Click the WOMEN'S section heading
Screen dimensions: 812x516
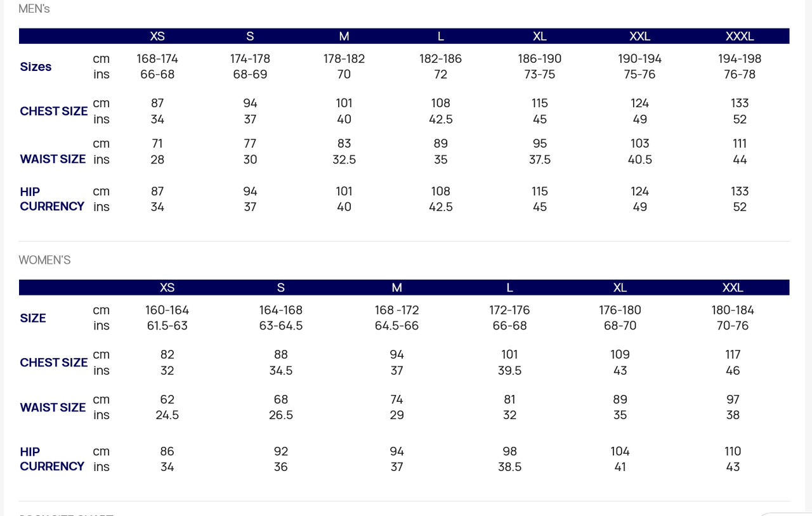(44, 260)
